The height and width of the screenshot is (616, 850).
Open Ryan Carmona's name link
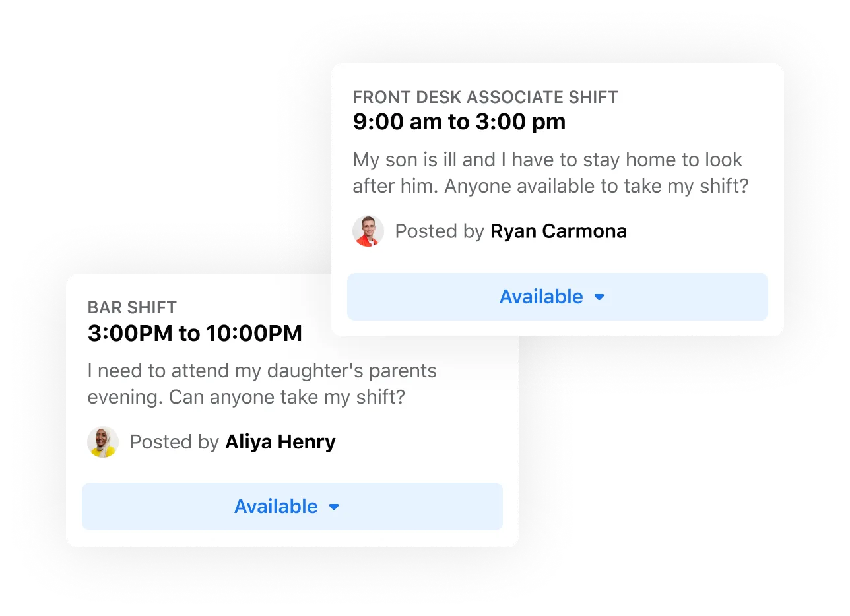coord(558,231)
